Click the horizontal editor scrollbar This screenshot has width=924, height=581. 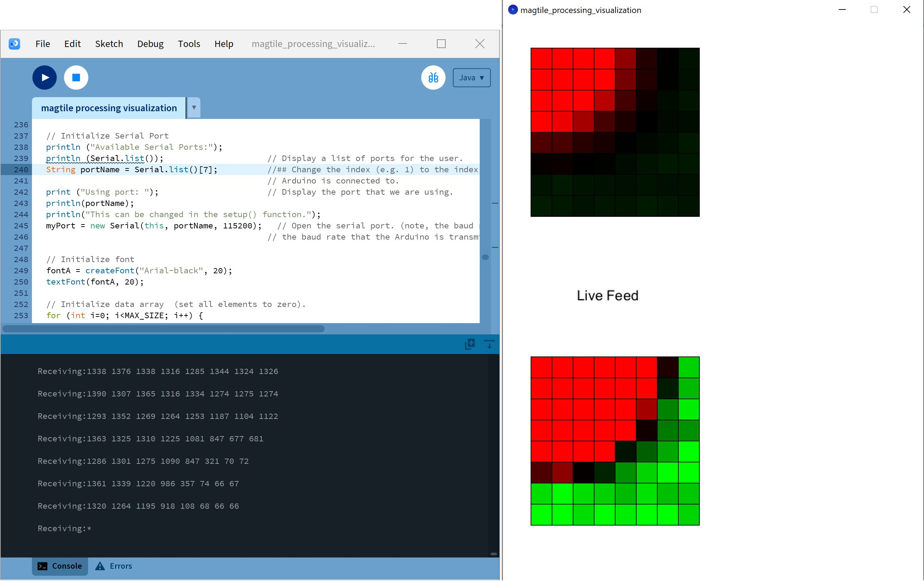(164, 328)
